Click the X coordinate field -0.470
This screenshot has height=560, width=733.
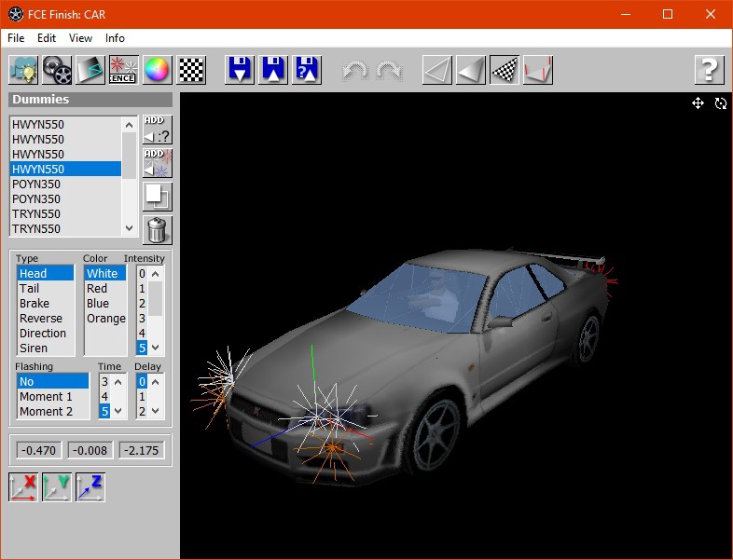38,450
